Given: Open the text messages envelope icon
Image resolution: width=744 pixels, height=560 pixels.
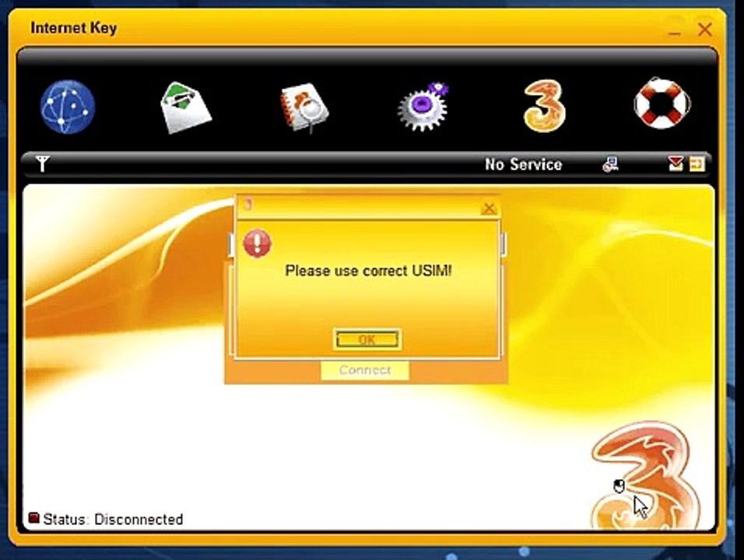Looking at the screenshot, I should [x=185, y=107].
